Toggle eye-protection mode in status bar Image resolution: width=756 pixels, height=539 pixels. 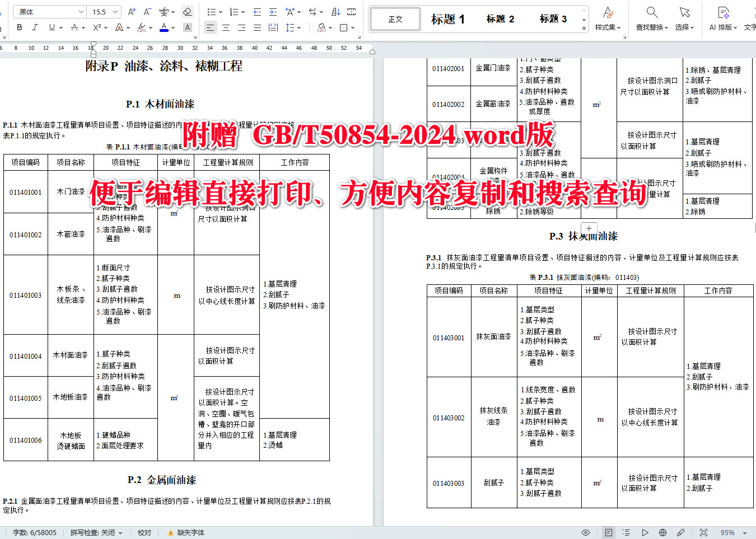click(586, 532)
